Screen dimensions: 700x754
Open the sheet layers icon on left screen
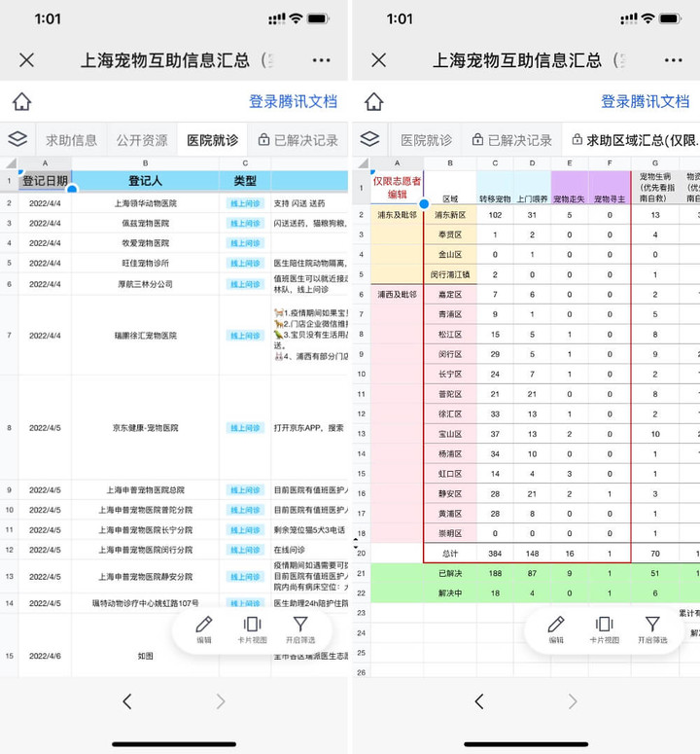(x=17, y=139)
